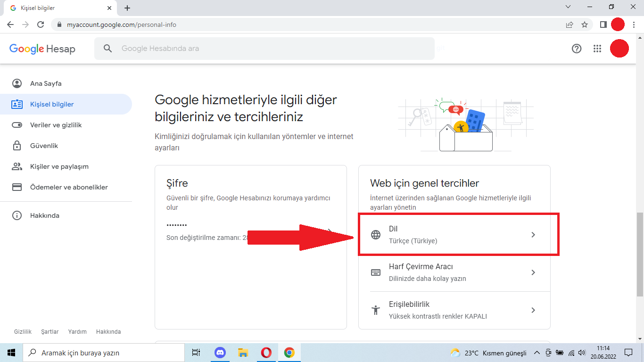The width and height of the screenshot is (644, 362).
Task: Go to Ana Sayfa in sidebar
Action: [46, 83]
